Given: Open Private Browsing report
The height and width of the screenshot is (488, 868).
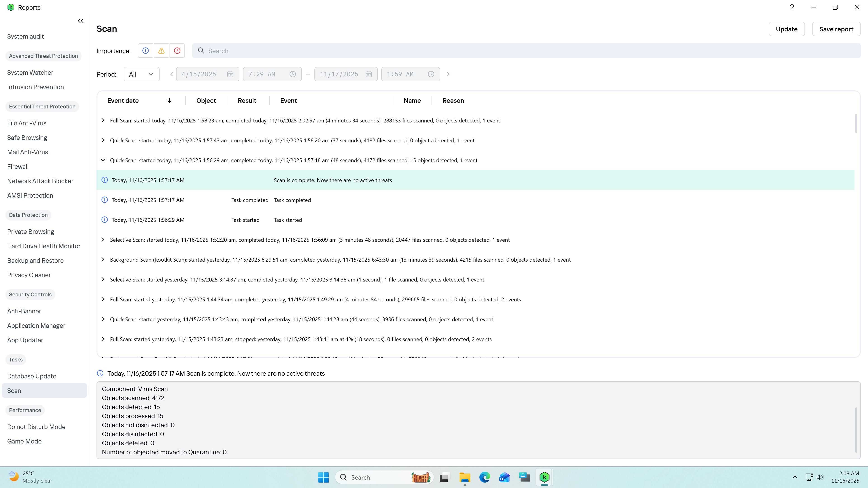Looking at the screenshot, I should 31,232.
